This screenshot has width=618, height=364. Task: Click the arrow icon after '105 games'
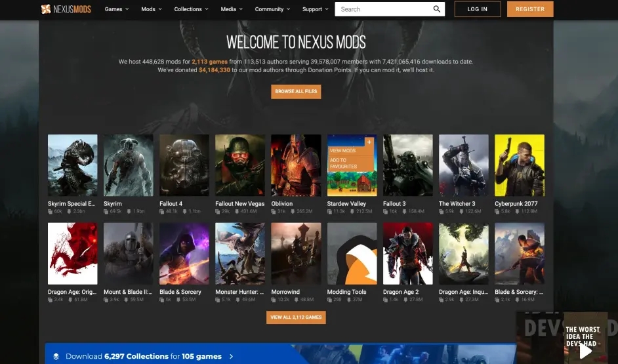[232, 357]
